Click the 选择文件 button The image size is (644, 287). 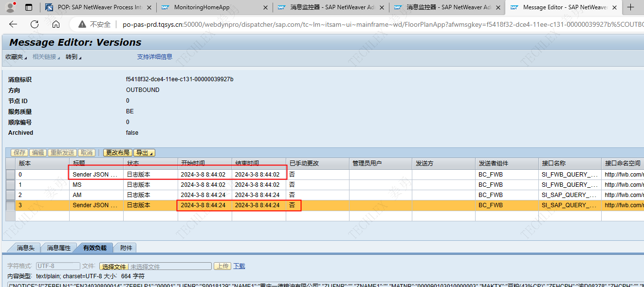[x=113, y=267]
